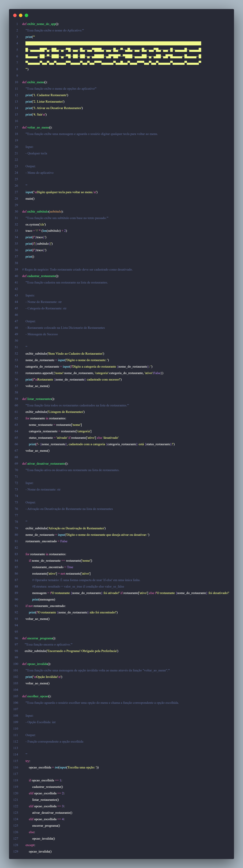Click 'elif opcao_escolhida == 4:' line
Screen dimensions: 243x868
click(x=47, y=819)
